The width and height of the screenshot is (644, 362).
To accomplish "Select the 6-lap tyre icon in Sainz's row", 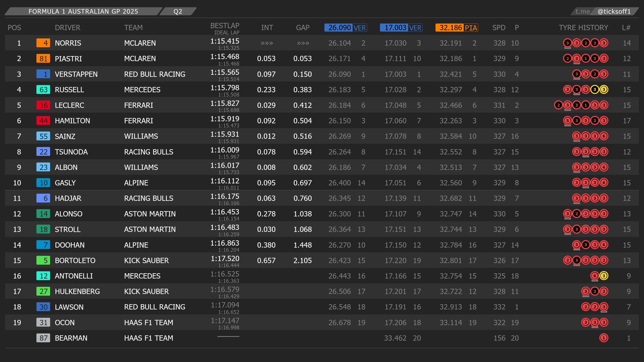I will tap(603, 136).
